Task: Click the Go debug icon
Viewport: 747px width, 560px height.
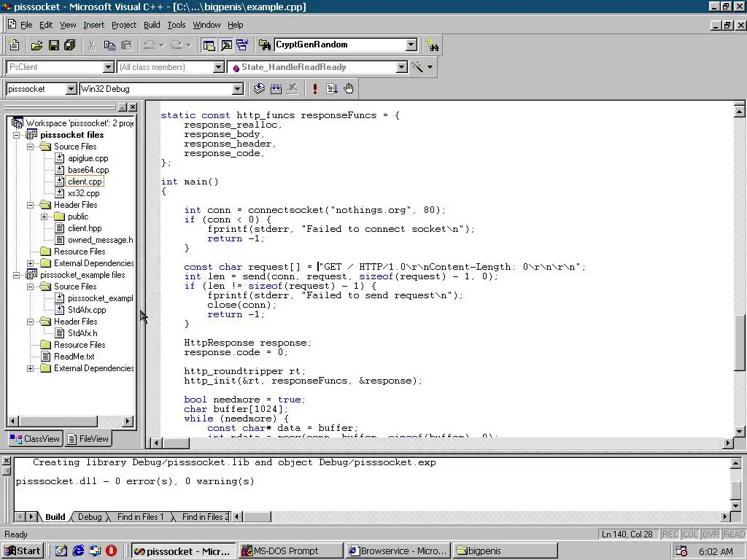Action: [x=332, y=88]
